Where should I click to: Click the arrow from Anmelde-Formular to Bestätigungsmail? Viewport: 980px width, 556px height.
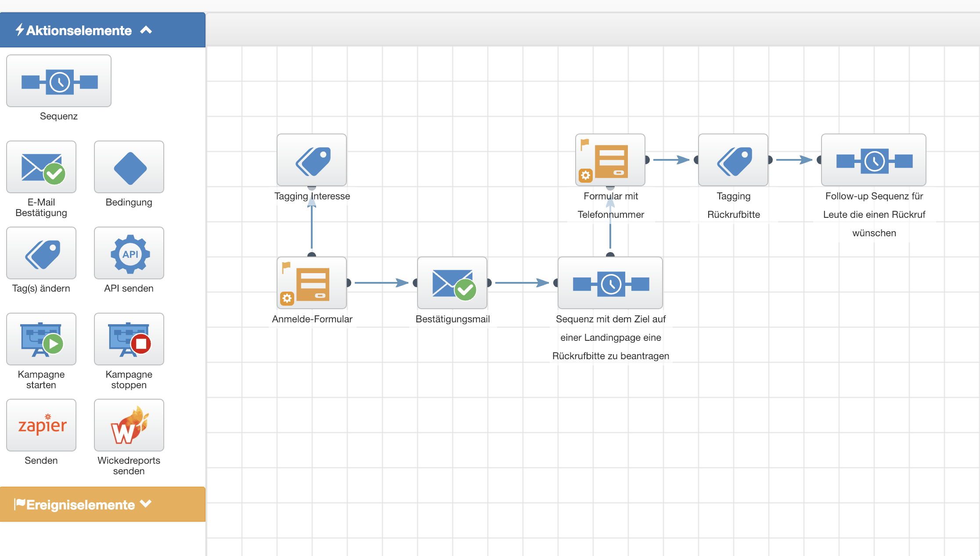[382, 283]
